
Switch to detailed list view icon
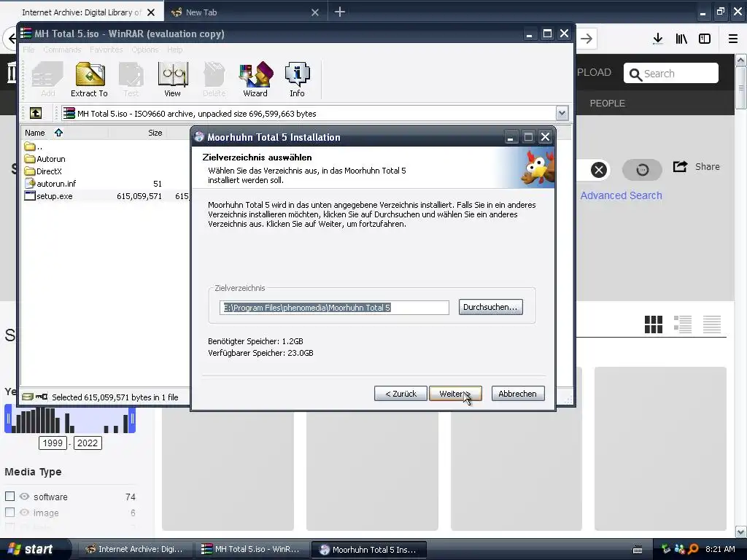tap(683, 324)
